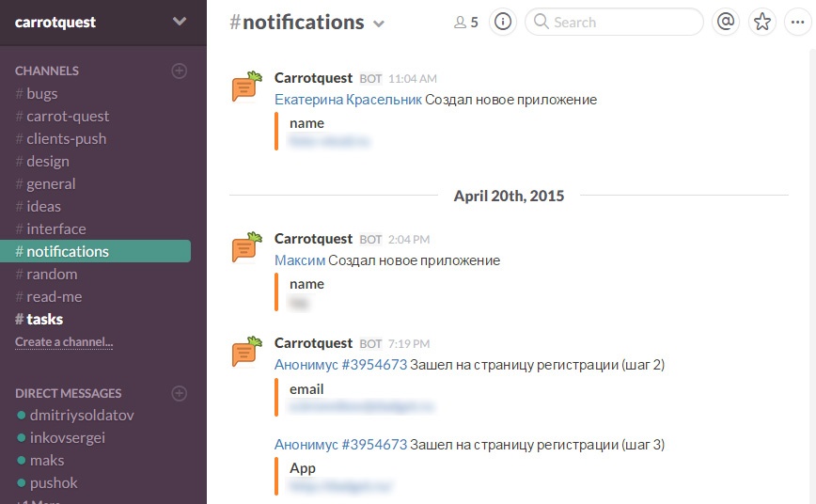
Task: Click Create a channel link
Action: [64, 342]
